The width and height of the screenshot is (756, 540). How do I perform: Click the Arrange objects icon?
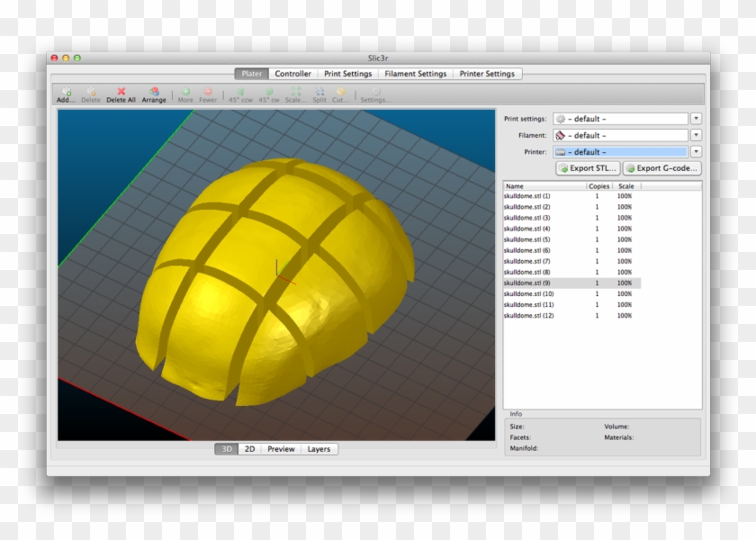[153, 94]
